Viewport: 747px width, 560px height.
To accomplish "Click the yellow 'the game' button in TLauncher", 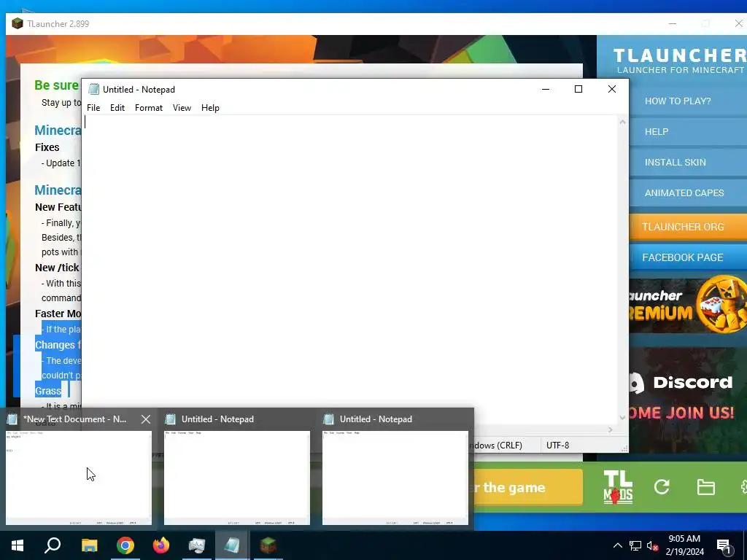I will 528,487.
